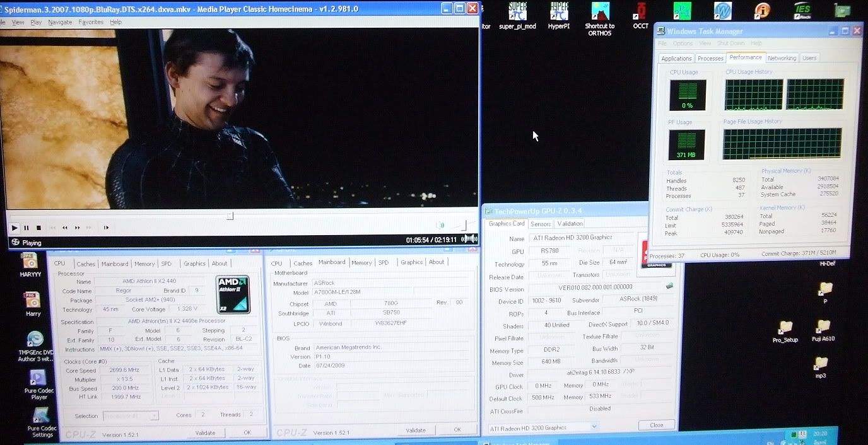Select the HARYYY desktop icon

click(30, 265)
